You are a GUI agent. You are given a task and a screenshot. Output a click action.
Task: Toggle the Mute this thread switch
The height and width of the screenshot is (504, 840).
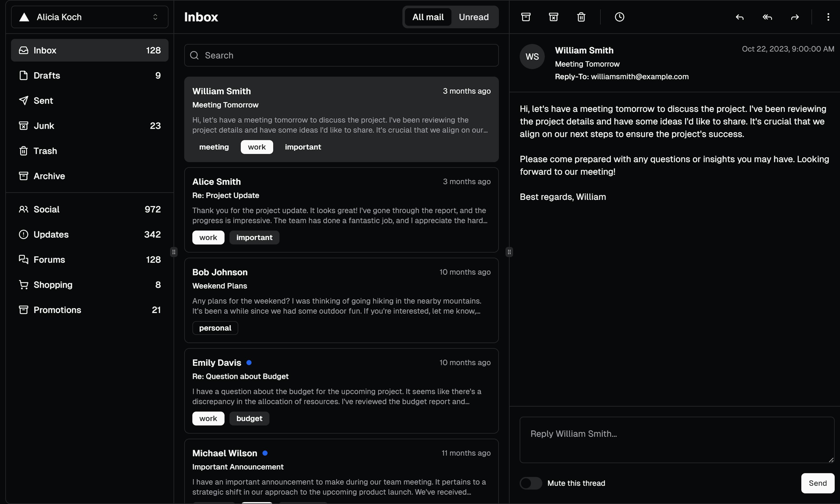[x=530, y=483]
